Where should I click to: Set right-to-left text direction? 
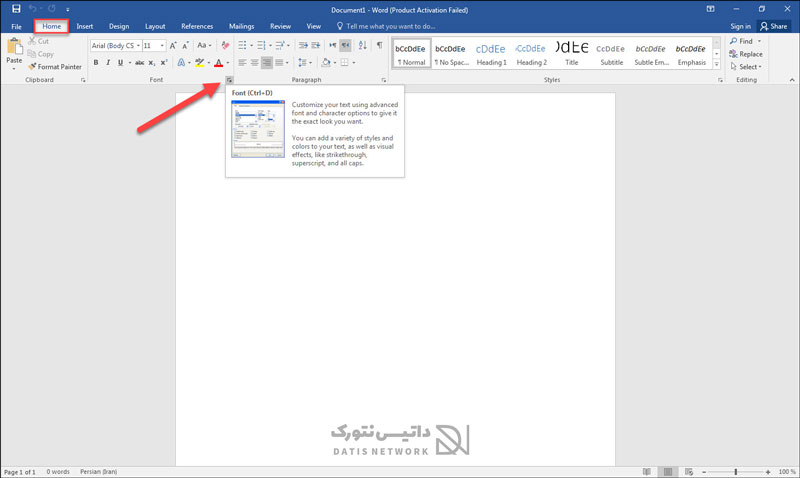[x=345, y=45]
